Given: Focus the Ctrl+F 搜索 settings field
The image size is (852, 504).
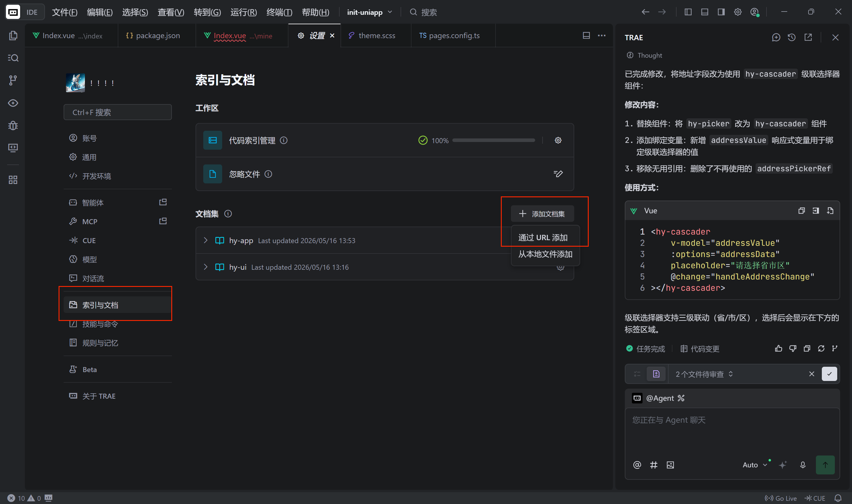Looking at the screenshot, I should click(x=117, y=112).
